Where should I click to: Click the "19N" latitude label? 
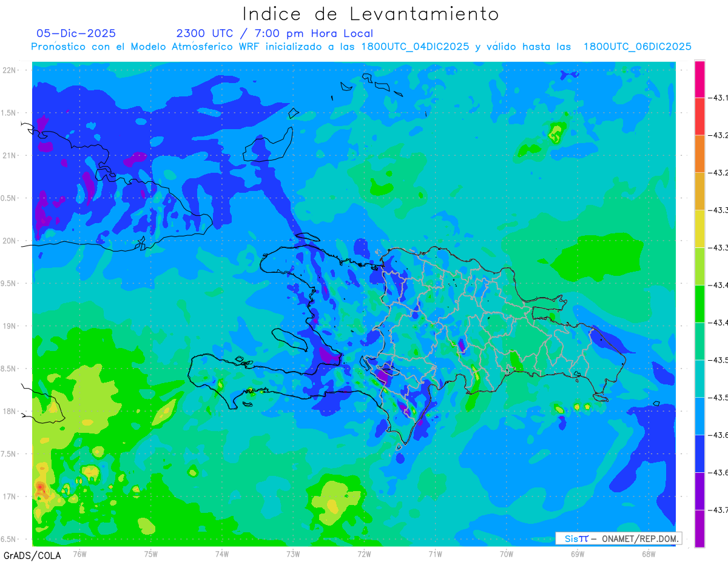(10, 326)
